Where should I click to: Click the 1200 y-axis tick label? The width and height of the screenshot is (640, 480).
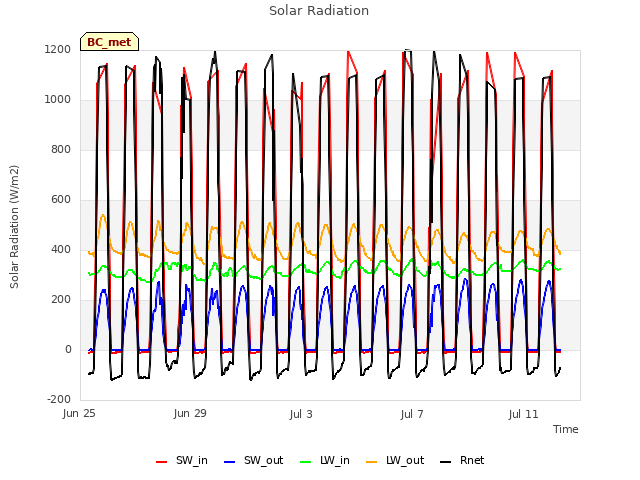pos(58,49)
